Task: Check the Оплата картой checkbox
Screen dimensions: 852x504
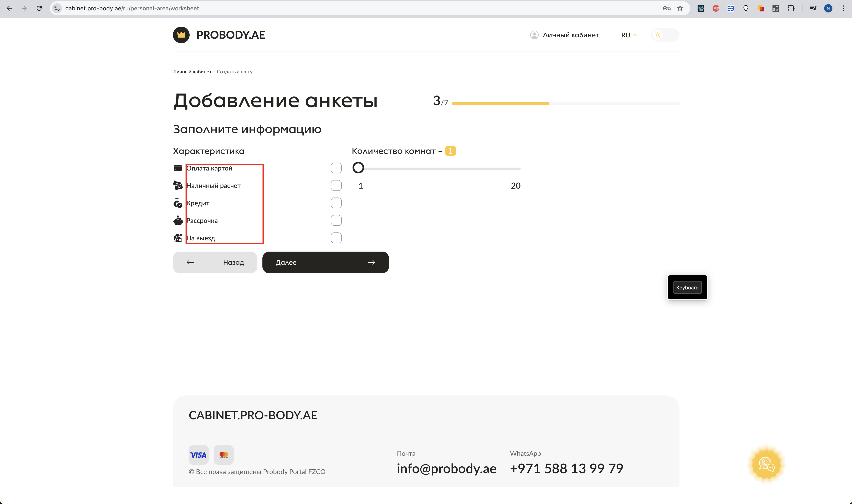Action: pyautogui.click(x=336, y=168)
